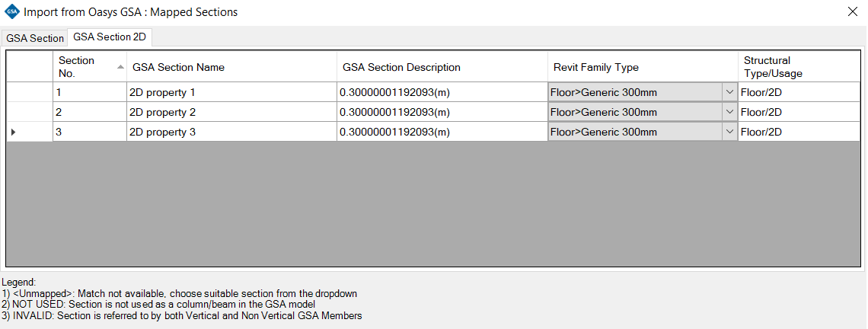Click the 2D property 3 name cell
The height and width of the screenshot is (329, 868).
pyautogui.click(x=231, y=133)
